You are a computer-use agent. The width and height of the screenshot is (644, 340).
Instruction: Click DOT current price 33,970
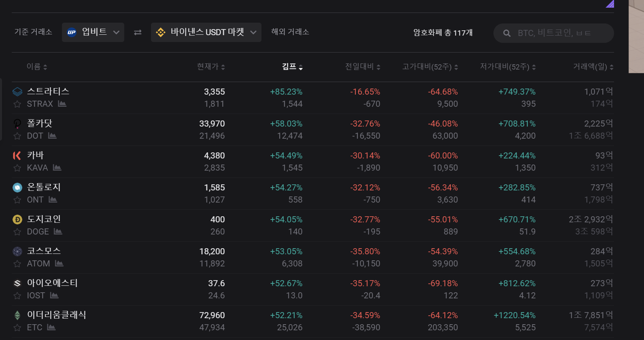[x=212, y=124]
